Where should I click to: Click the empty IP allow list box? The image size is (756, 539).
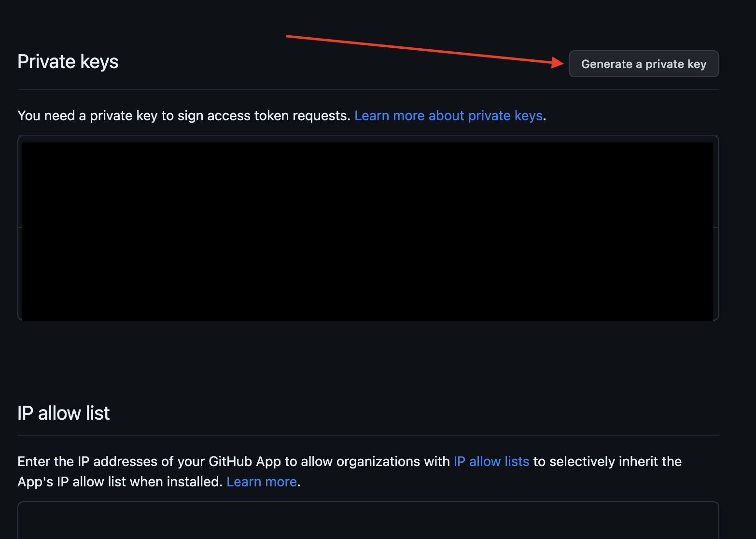[368, 521]
